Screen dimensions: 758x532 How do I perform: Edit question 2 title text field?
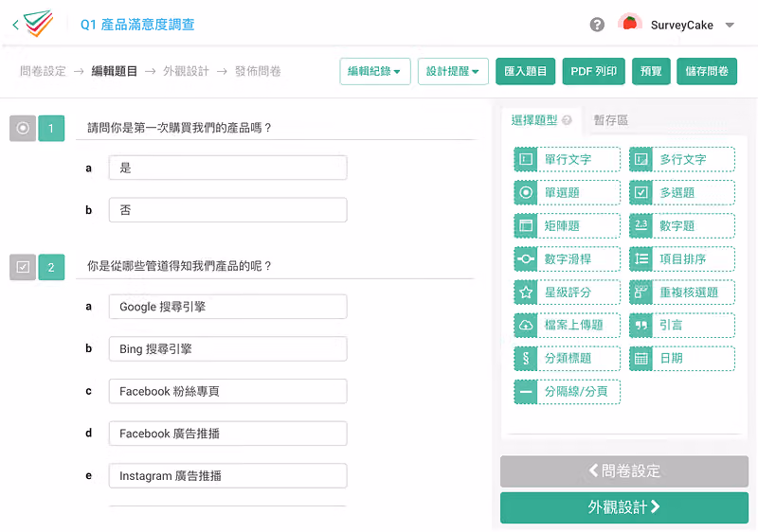click(277, 267)
